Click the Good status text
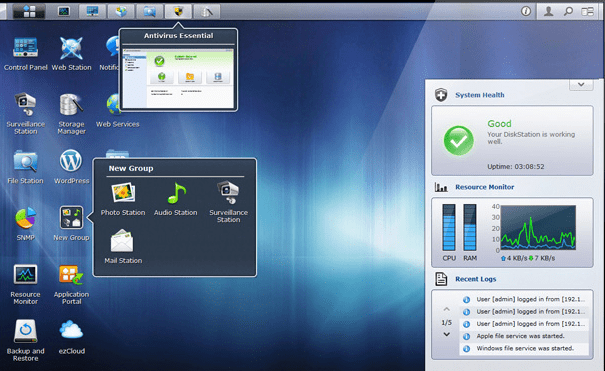The width and height of the screenshot is (605, 371). click(x=499, y=124)
